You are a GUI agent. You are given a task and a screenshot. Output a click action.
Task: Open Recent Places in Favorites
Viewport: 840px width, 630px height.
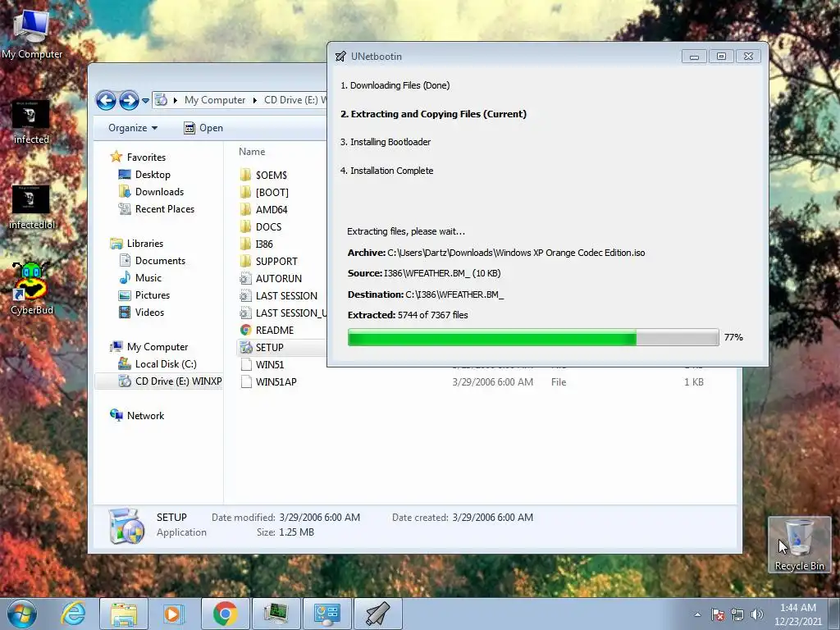click(157, 209)
